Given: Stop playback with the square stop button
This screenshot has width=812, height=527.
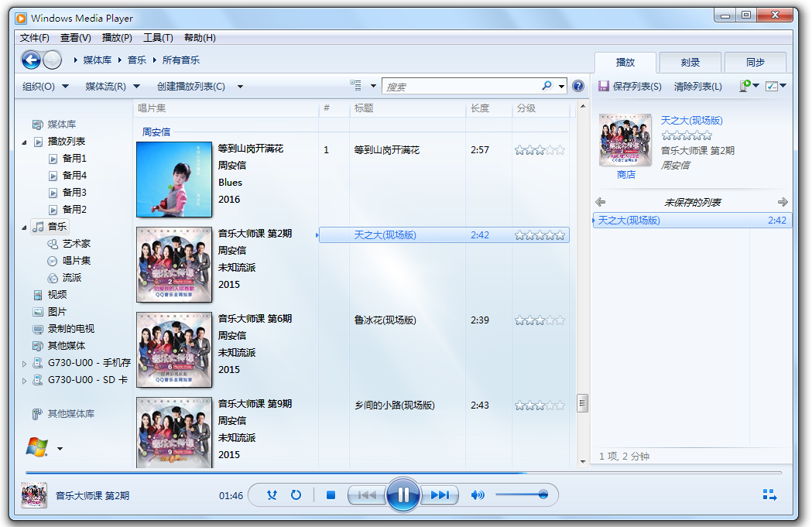Looking at the screenshot, I should tap(331, 495).
